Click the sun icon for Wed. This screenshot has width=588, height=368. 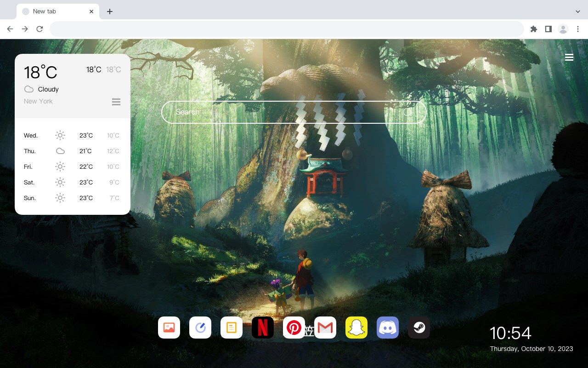60,135
